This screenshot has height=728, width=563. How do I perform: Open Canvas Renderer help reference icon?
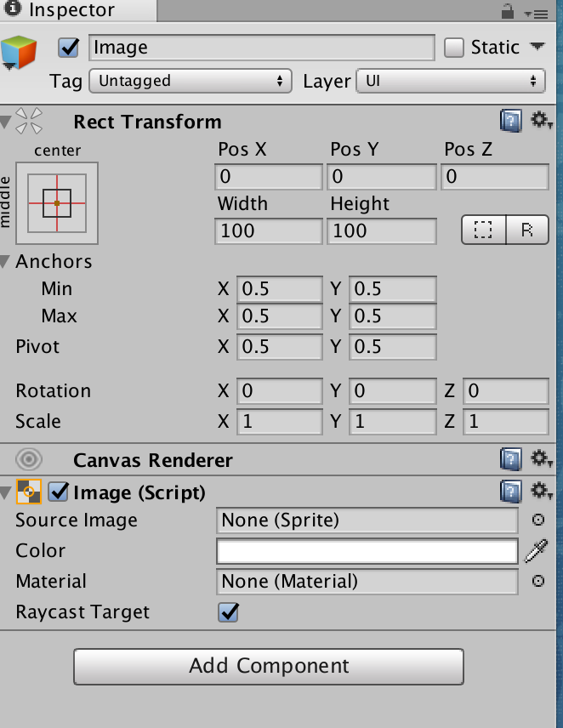510,459
